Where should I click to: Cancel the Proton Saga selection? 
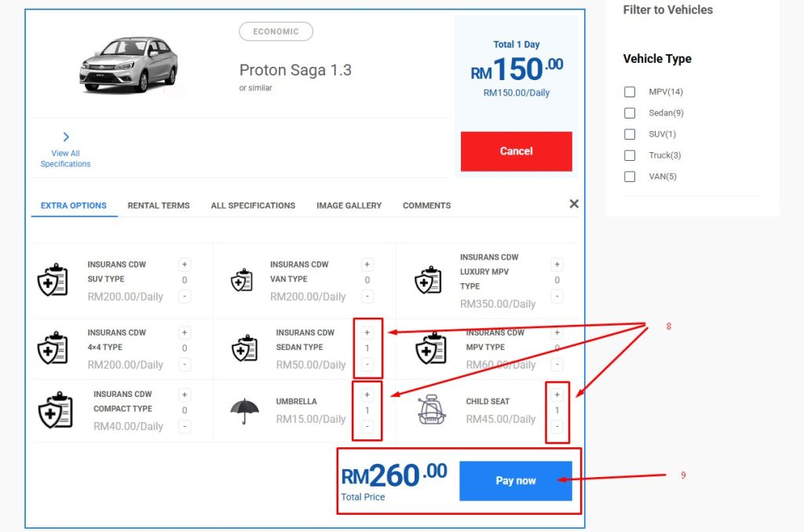pos(516,151)
